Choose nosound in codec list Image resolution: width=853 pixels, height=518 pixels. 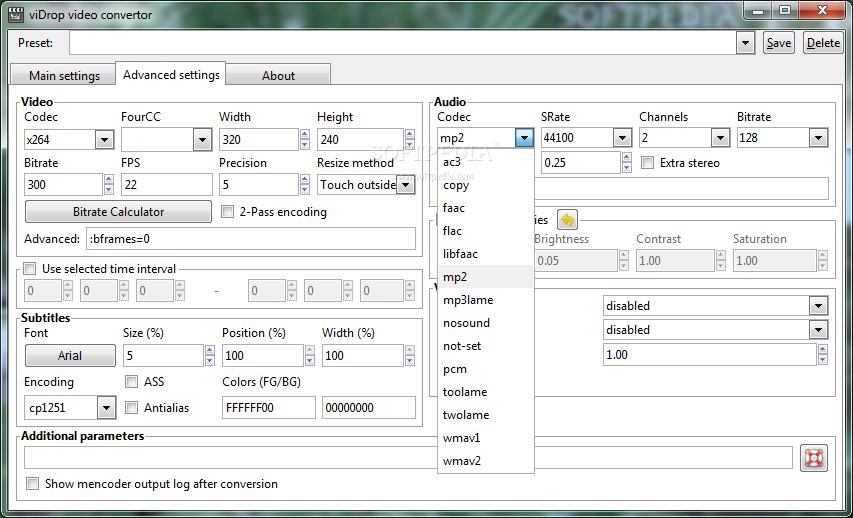tap(485, 323)
